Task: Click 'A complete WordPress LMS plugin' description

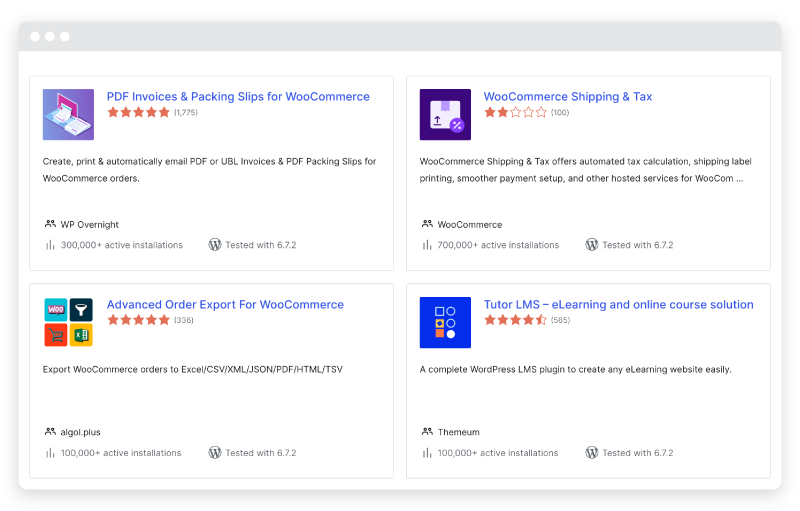Action: pos(575,369)
